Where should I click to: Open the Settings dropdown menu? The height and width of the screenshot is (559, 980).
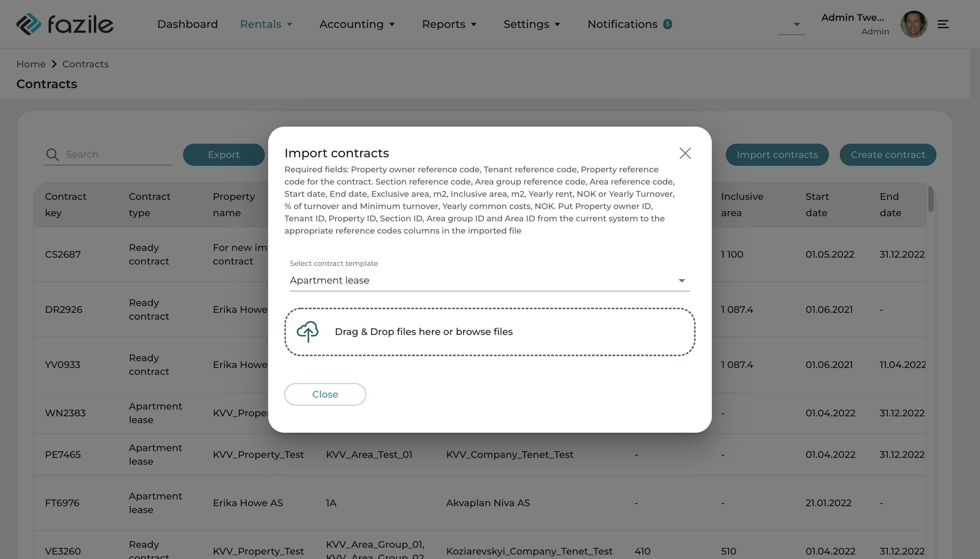532,24
